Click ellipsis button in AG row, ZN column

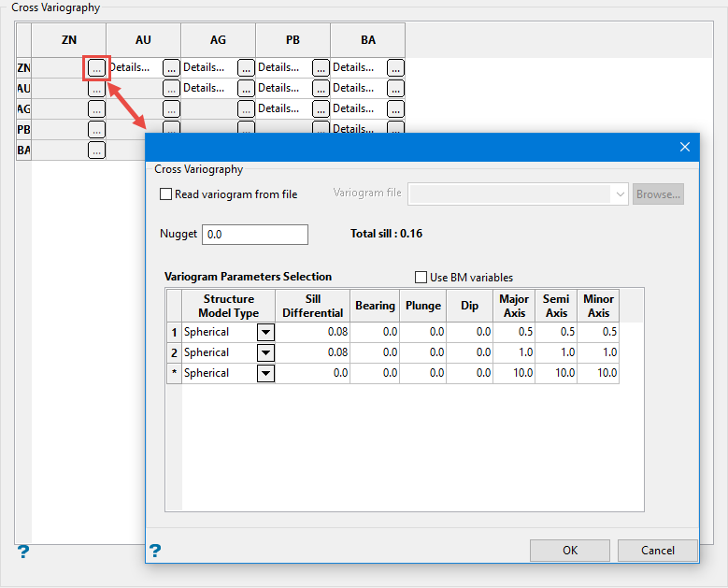(96, 108)
